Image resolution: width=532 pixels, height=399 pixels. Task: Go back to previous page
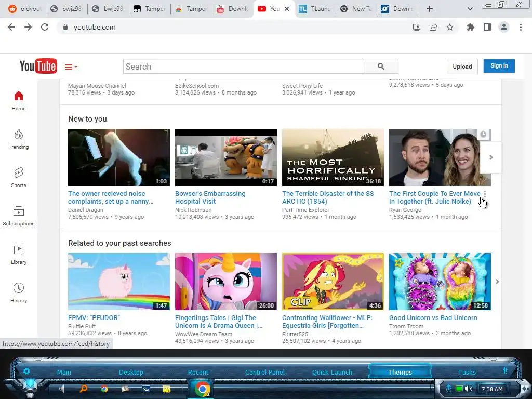click(11, 27)
